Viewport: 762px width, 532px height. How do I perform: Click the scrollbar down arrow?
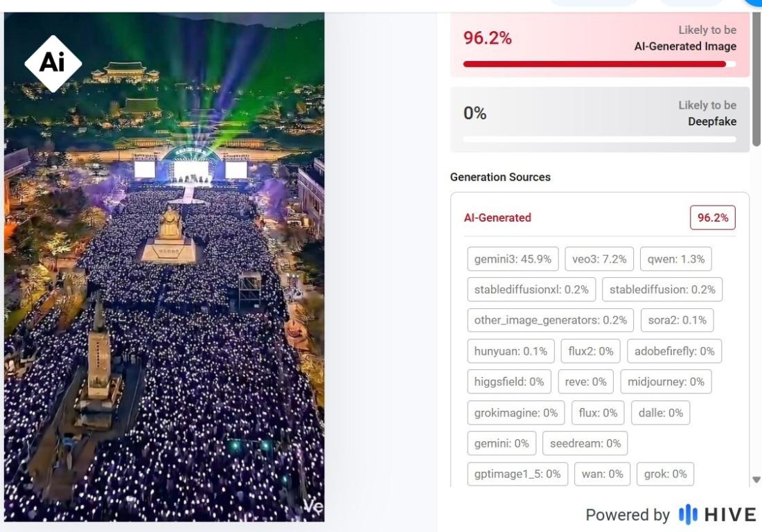click(x=756, y=479)
